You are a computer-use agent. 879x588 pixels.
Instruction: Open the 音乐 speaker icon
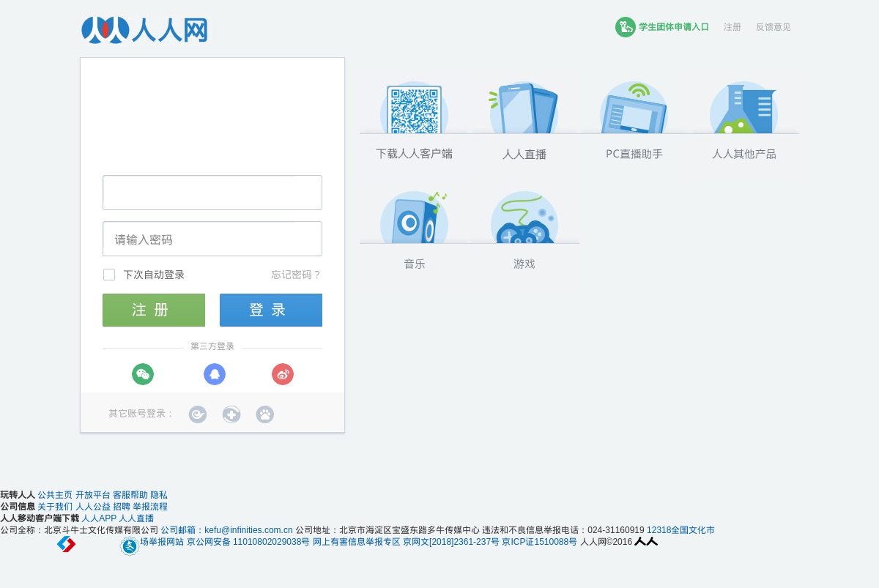pyautogui.click(x=414, y=217)
